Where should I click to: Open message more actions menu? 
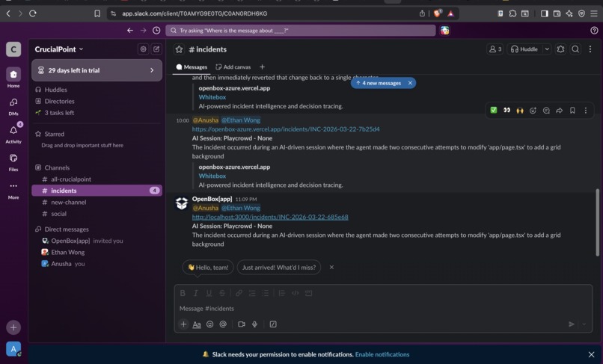tap(585, 111)
